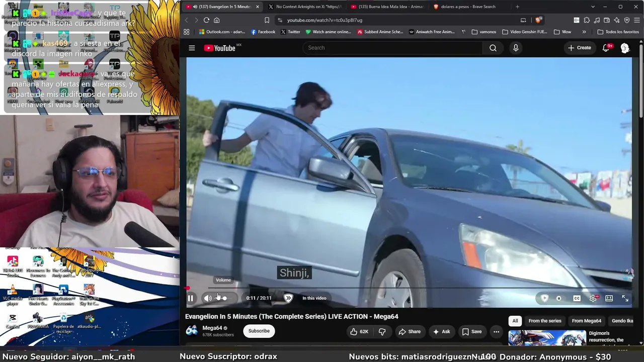This screenshot has height=362, width=644.
Task: Open the 'Todos los favoritos' folder
Action: click(618, 32)
